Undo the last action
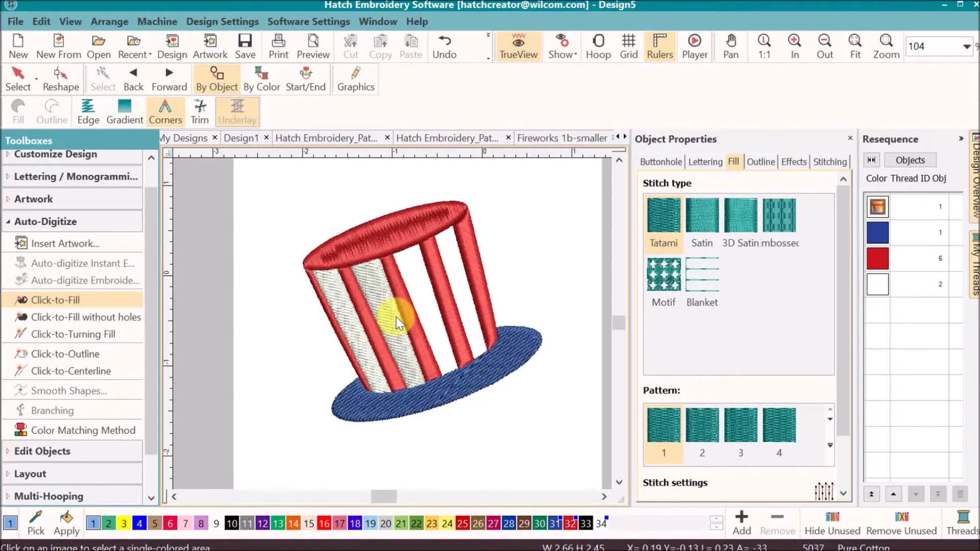 tap(444, 46)
